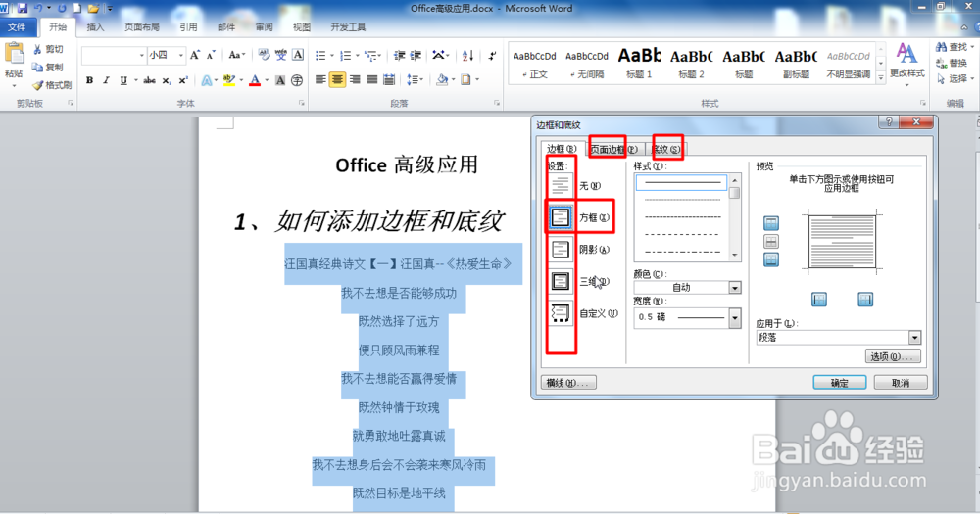Click the right border button in preview
Viewport: 980px width, 514px height.
pos(865,300)
